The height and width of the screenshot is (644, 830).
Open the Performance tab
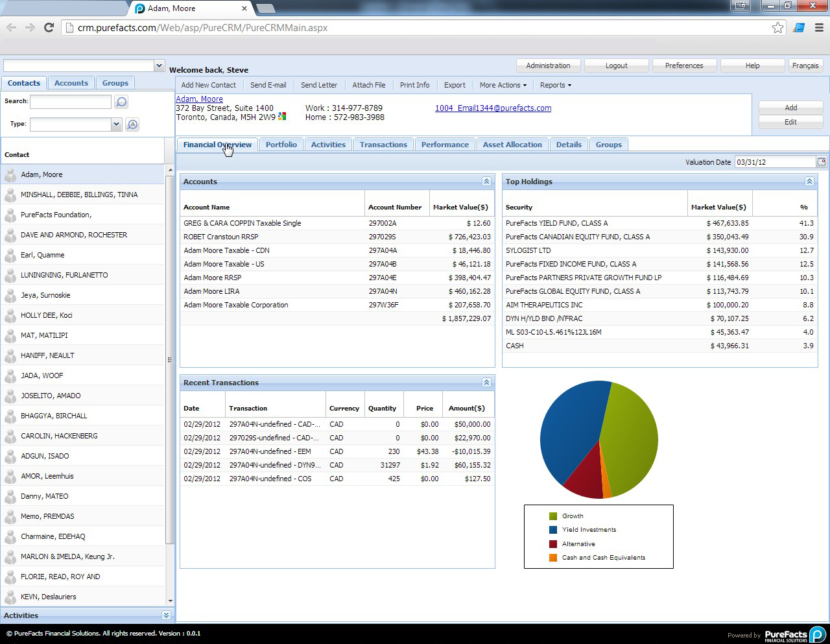445,145
